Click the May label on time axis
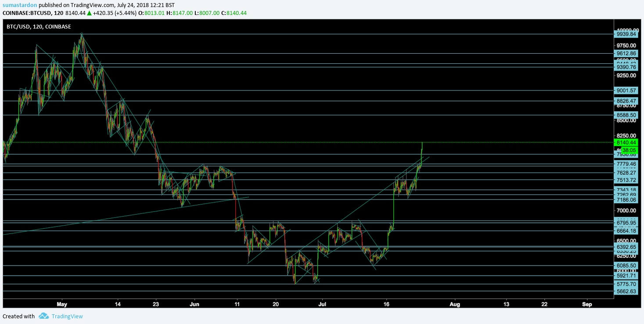Screen dimensions: 644x324 [62, 304]
